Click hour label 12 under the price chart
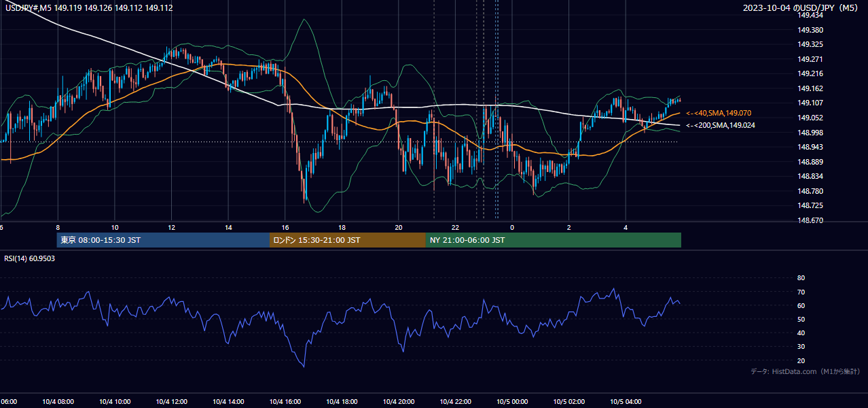This screenshot has height=408, width=868. coord(171,227)
